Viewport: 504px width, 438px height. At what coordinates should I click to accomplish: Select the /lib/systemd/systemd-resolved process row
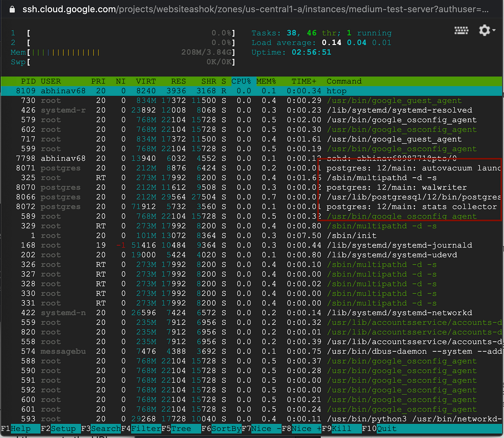(251, 110)
